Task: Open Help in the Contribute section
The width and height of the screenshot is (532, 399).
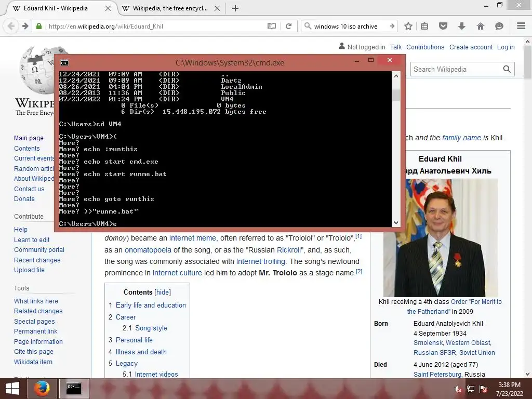Action: coord(21,230)
